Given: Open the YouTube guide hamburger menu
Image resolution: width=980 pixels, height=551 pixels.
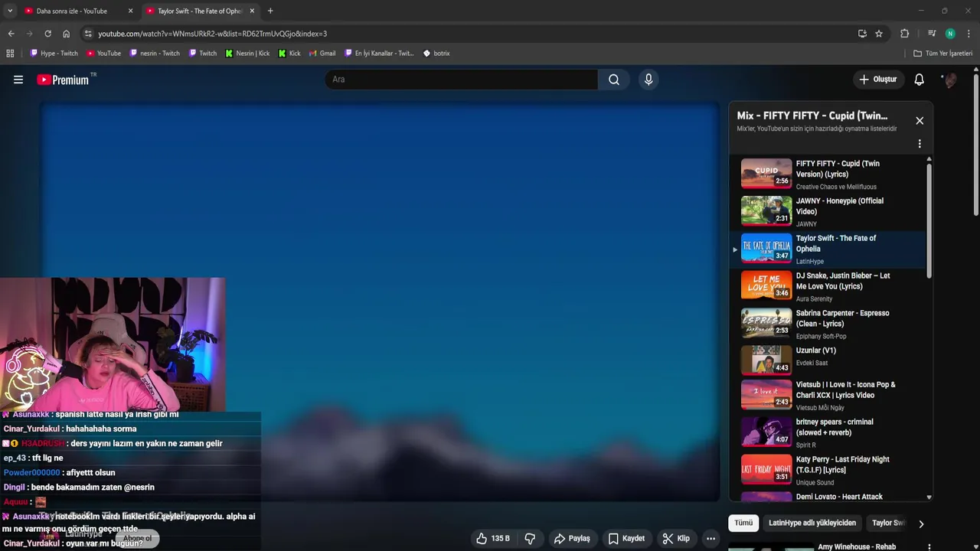Looking at the screenshot, I should (18, 80).
